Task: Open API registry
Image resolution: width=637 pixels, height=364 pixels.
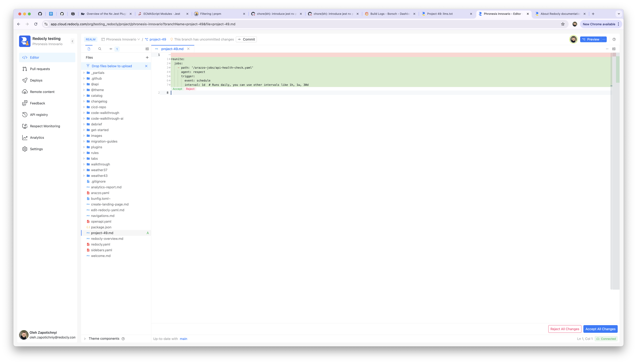Action: pyautogui.click(x=47, y=115)
